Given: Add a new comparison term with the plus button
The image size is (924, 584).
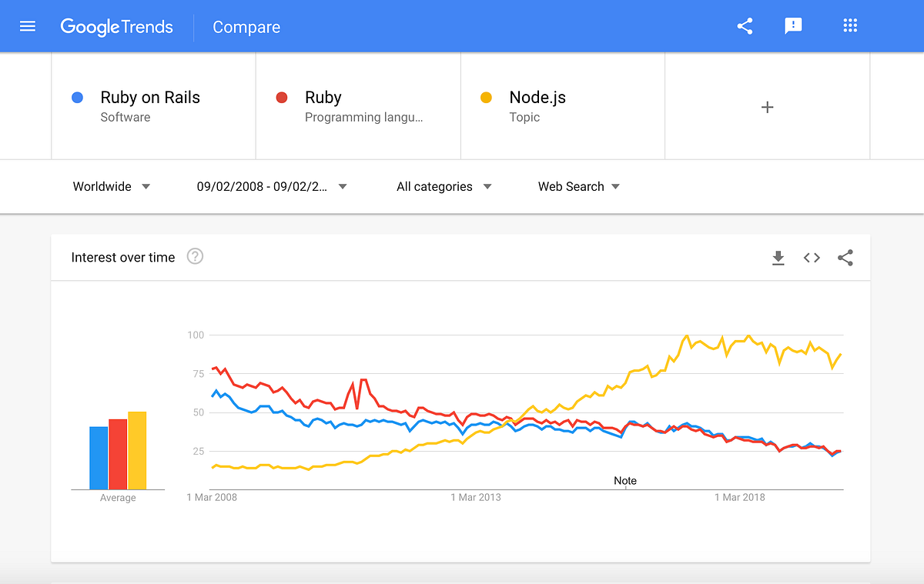Looking at the screenshot, I should tap(767, 107).
